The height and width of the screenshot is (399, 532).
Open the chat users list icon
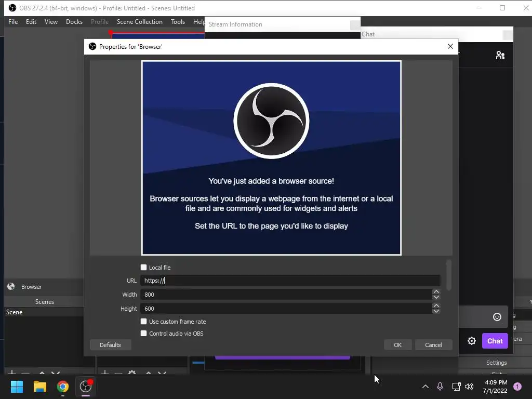(500, 55)
